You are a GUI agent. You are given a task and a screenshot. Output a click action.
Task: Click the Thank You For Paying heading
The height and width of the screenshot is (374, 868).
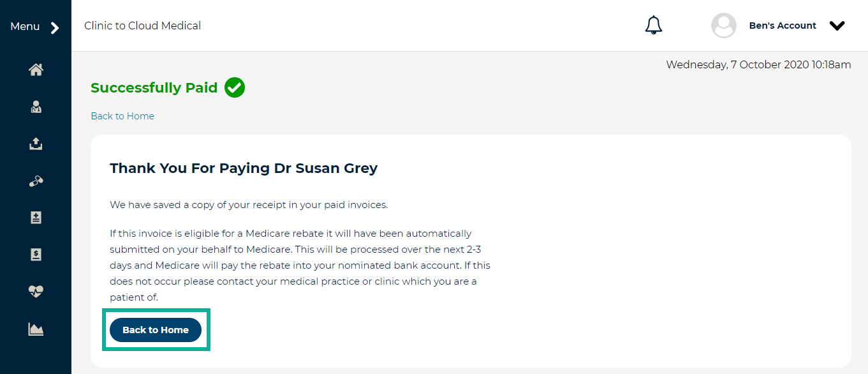tap(244, 168)
